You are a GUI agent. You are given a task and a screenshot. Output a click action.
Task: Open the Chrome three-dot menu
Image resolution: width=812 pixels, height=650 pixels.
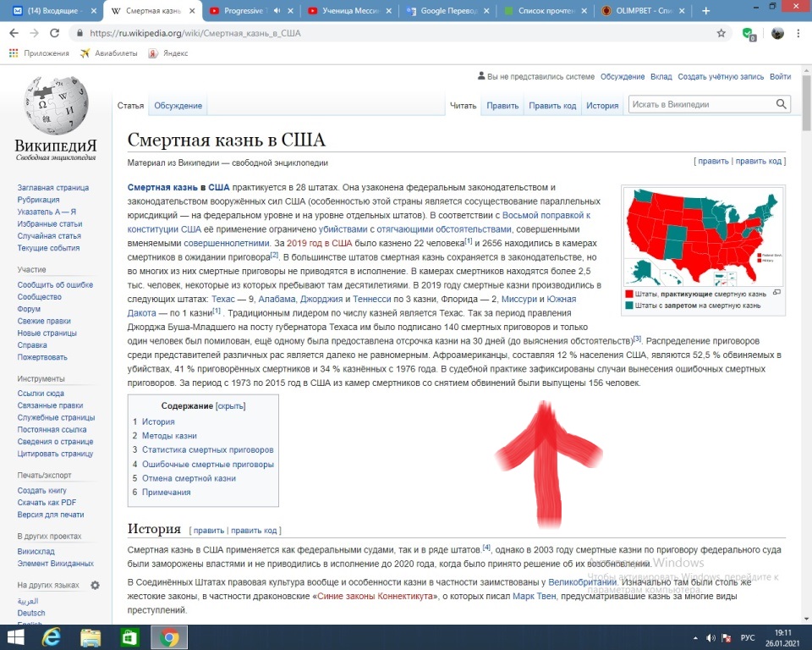tap(798, 33)
